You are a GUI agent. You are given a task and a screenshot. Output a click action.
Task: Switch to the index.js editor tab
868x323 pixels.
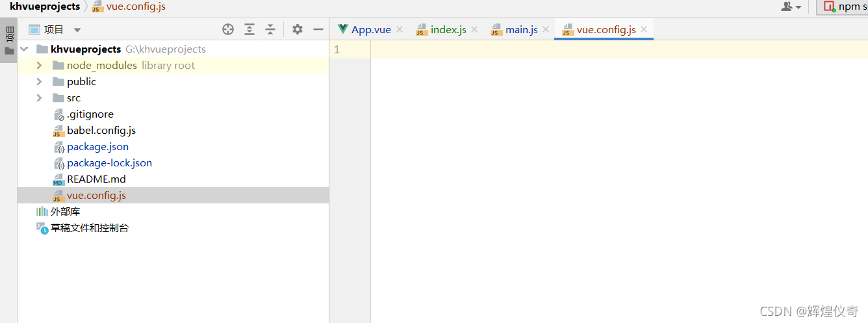tap(448, 30)
